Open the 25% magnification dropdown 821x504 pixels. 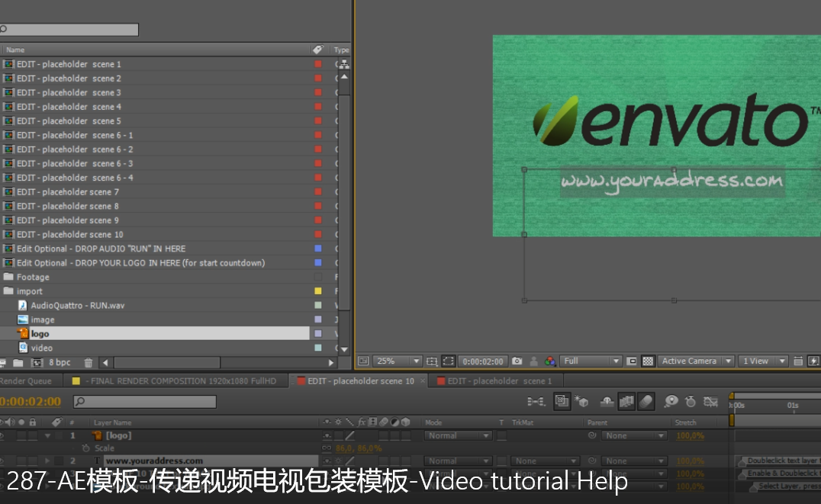(398, 361)
